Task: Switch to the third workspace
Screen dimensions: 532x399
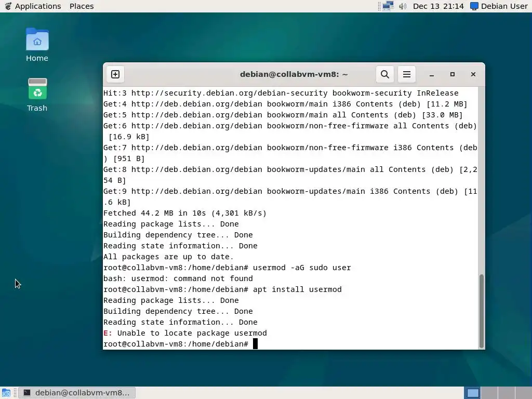Action: [506, 393]
